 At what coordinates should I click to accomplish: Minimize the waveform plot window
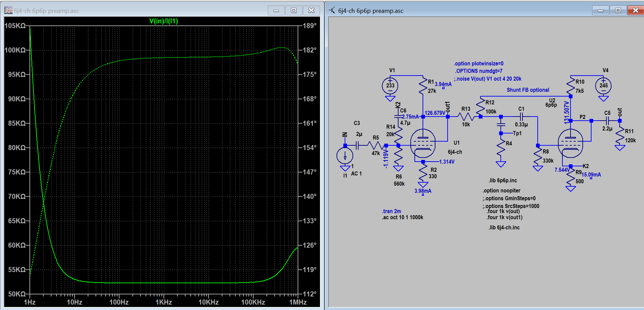(276, 11)
